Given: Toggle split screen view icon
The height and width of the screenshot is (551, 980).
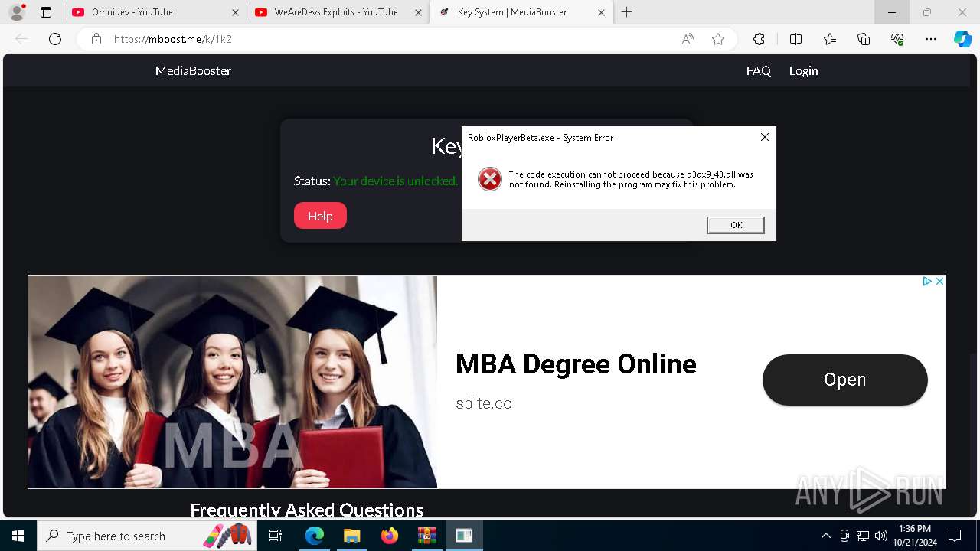Looking at the screenshot, I should click(795, 39).
